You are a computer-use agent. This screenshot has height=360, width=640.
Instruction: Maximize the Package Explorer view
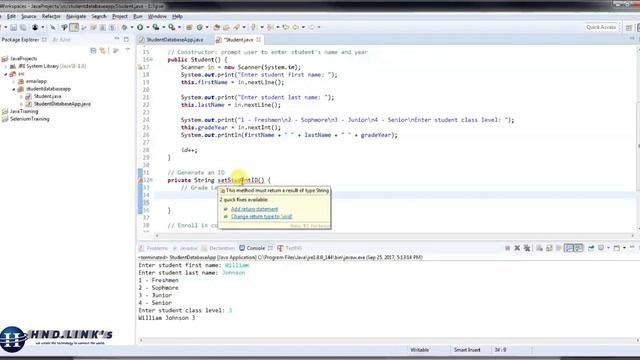(127, 39)
